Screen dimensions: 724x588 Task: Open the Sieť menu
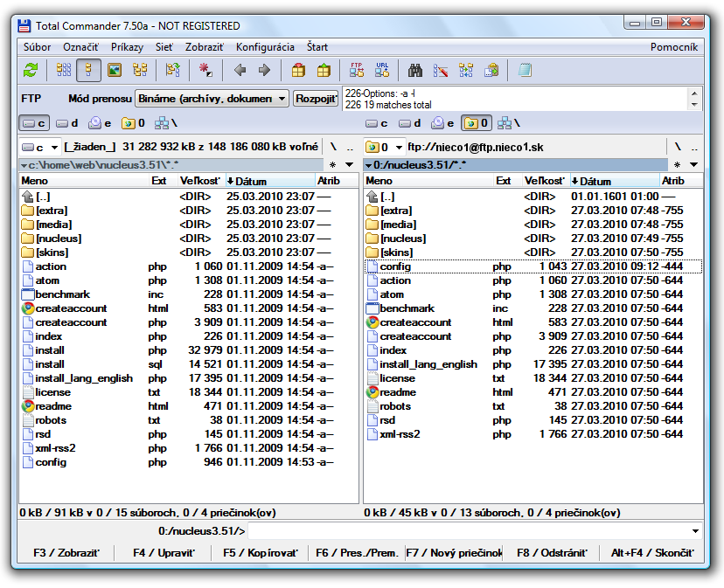point(164,47)
